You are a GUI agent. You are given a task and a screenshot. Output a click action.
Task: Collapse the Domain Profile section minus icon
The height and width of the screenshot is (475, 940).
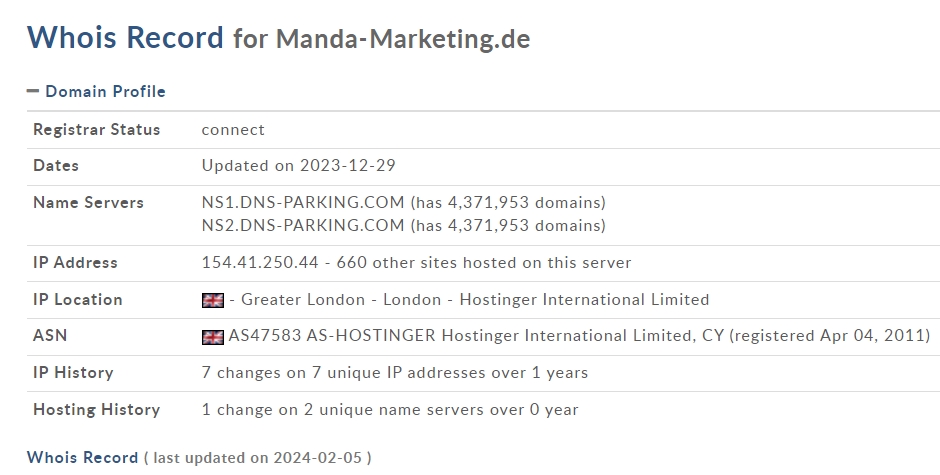point(33,91)
